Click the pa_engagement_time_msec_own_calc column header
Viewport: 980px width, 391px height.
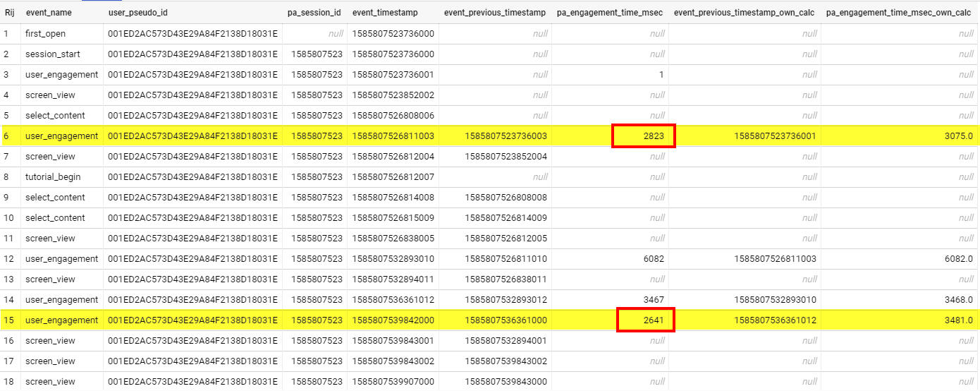(x=898, y=13)
